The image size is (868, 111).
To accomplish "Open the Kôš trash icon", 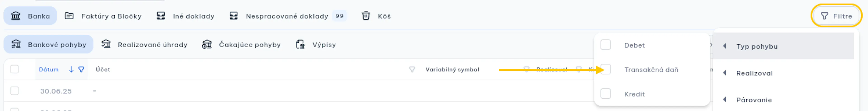I will (366, 16).
